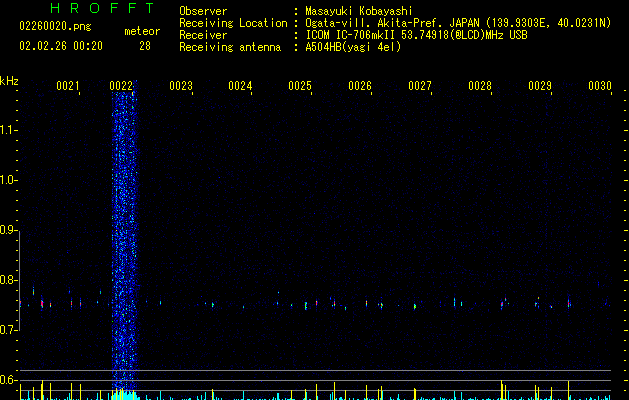Click time marker 0028
The width and height of the screenshot is (629, 400).
480,85
